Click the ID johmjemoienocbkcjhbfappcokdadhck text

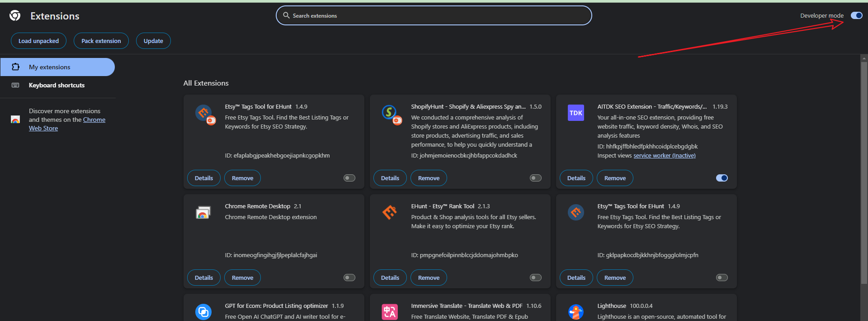pyautogui.click(x=464, y=155)
